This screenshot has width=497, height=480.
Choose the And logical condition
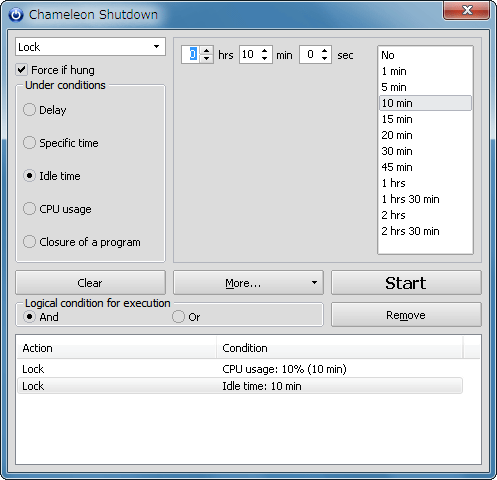[x=29, y=317]
